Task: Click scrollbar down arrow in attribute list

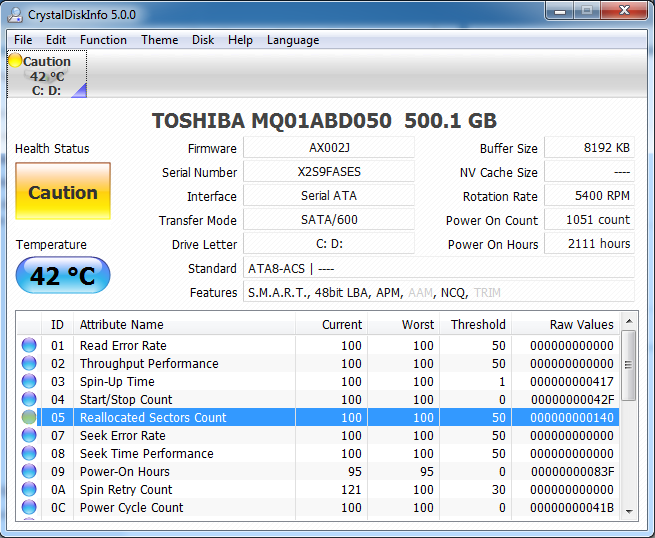Action: (628, 511)
